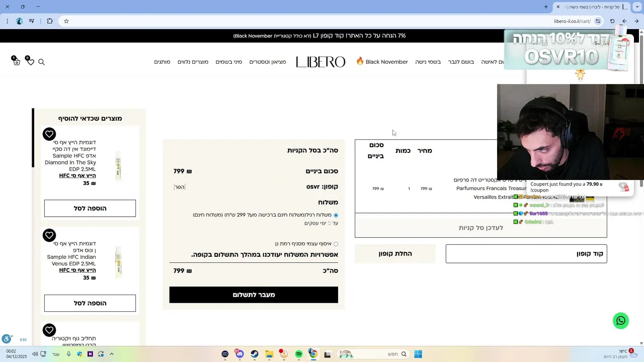
Task: Click the LIBERO logo
Action: [320, 62]
